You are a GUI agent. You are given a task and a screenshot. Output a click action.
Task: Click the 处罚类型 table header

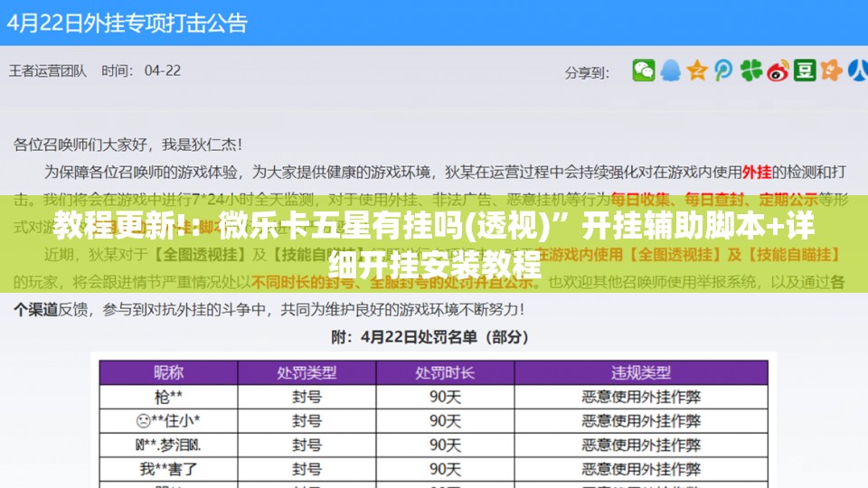coord(307,372)
